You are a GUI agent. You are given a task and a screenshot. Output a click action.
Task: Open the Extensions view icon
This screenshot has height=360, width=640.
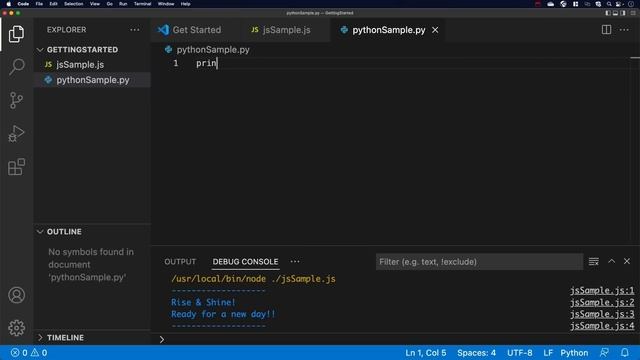point(16,167)
